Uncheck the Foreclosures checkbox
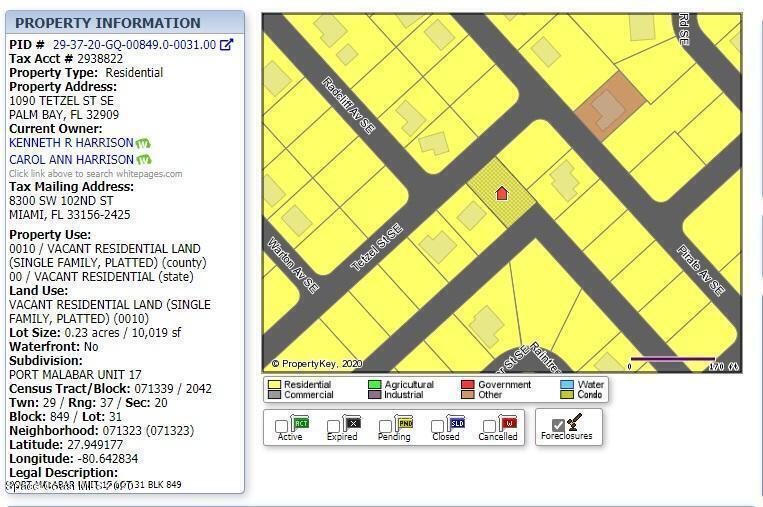Screen dimensions: 763x507 (558, 426)
